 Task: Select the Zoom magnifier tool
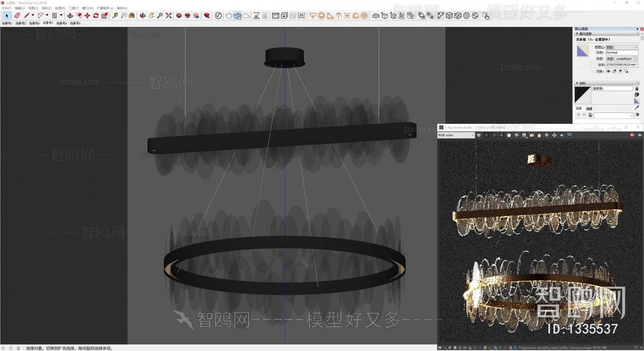(160, 16)
